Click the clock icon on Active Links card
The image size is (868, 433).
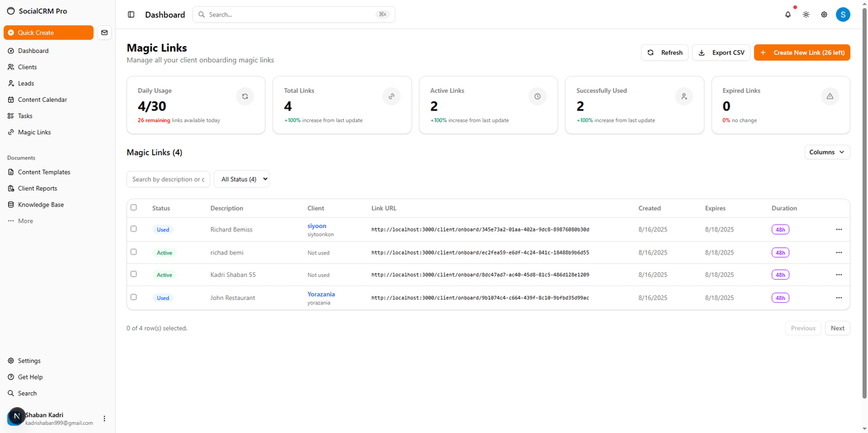[x=537, y=96]
